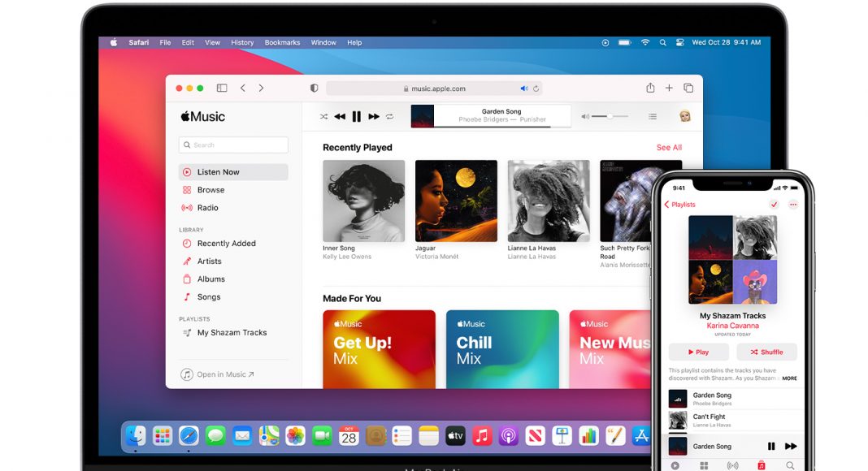Toggle shuffle in the Mac Music web player

(323, 117)
